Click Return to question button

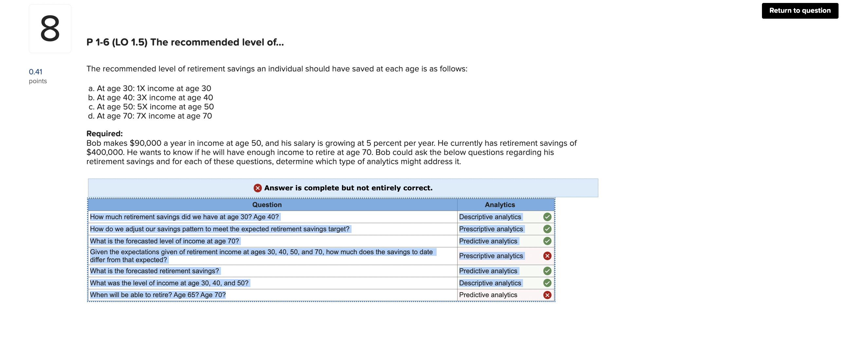(x=800, y=10)
